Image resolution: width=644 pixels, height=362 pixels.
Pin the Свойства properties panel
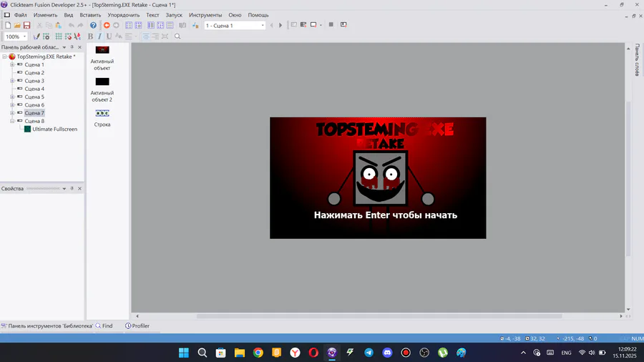click(72, 189)
